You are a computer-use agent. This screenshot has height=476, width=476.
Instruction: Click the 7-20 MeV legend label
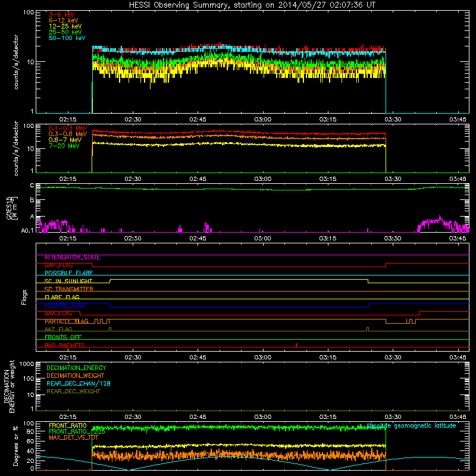(64, 146)
